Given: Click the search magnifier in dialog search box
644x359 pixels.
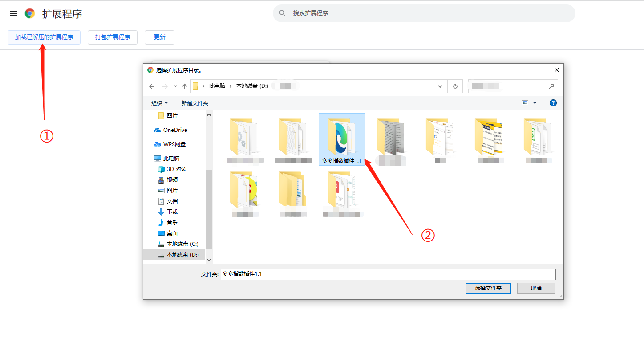Looking at the screenshot, I should point(551,86).
